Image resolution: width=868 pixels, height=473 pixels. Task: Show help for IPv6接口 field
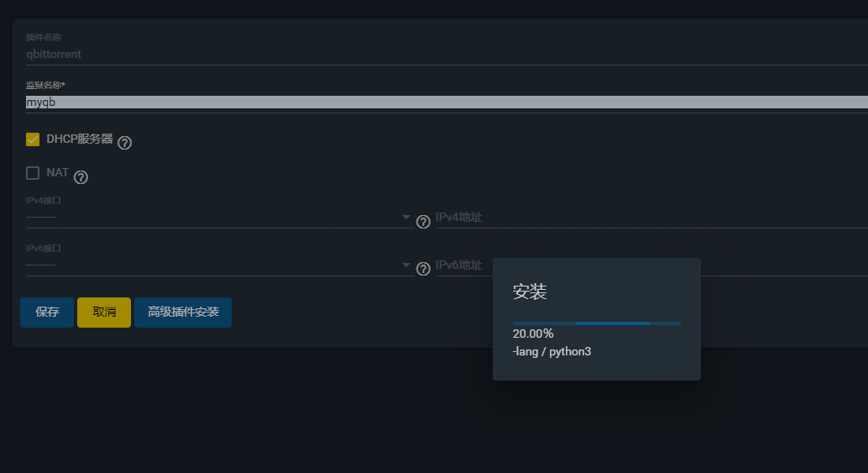[x=423, y=269]
